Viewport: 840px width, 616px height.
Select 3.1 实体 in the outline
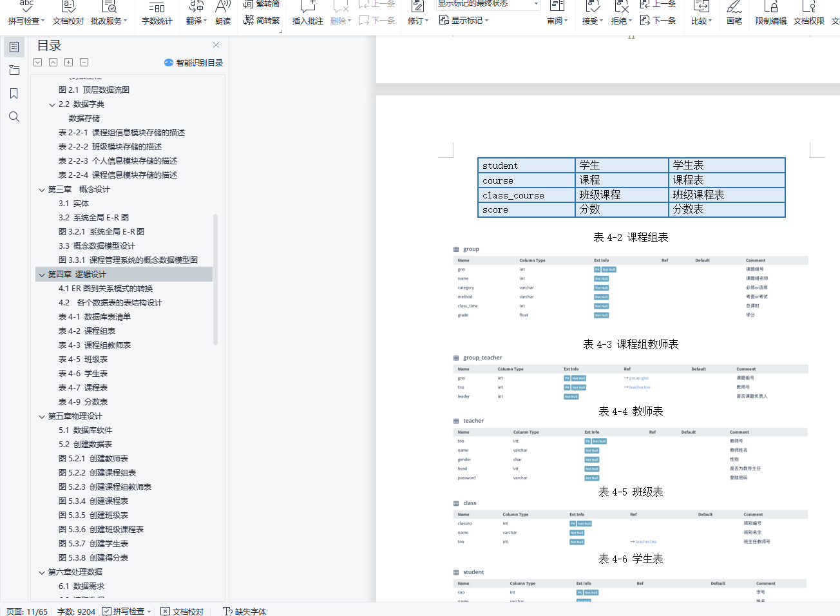pos(74,204)
